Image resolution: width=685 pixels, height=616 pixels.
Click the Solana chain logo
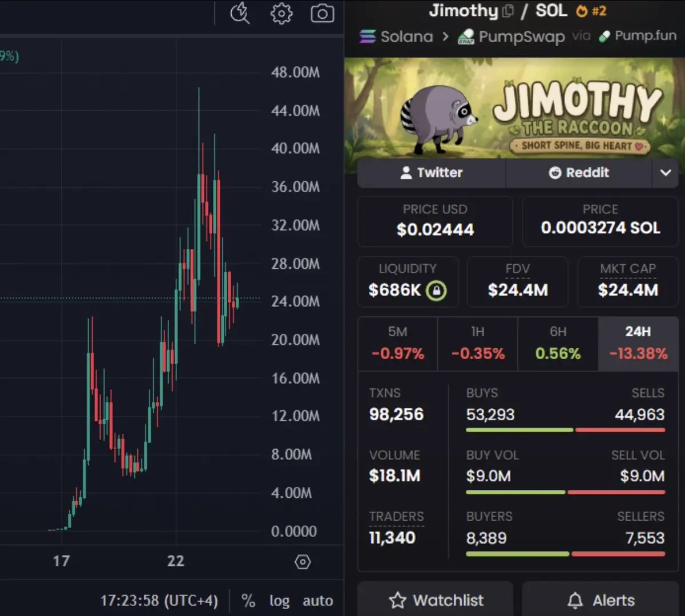tap(368, 37)
